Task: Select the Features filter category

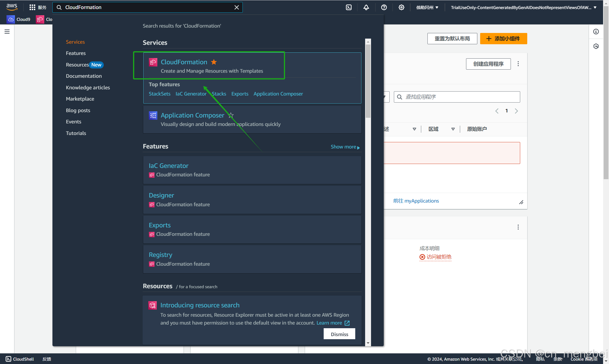Action: [x=76, y=53]
